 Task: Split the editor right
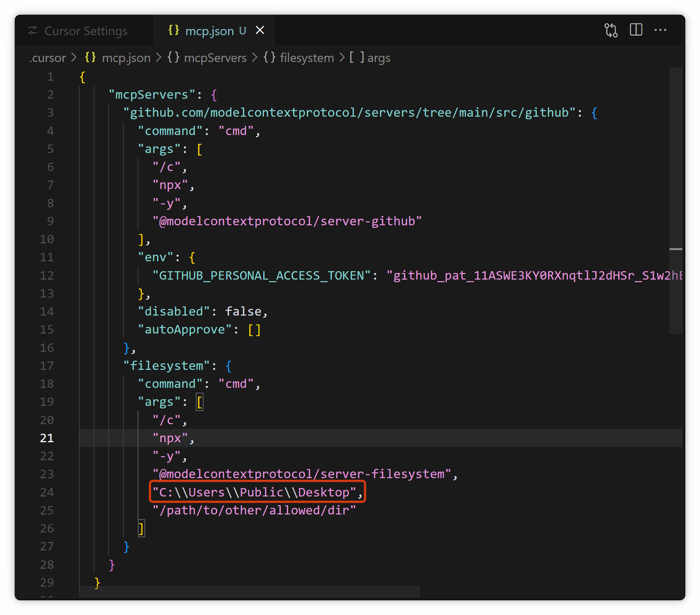(636, 30)
